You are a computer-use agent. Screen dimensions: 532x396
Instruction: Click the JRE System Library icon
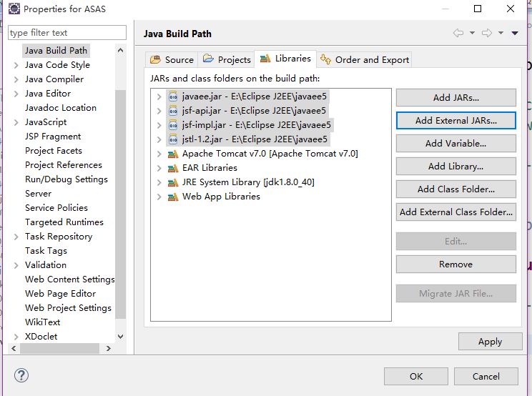point(173,182)
